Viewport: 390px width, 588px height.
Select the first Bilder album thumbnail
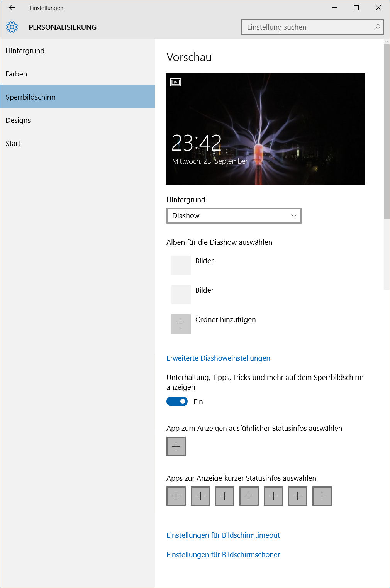tap(181, 265)
